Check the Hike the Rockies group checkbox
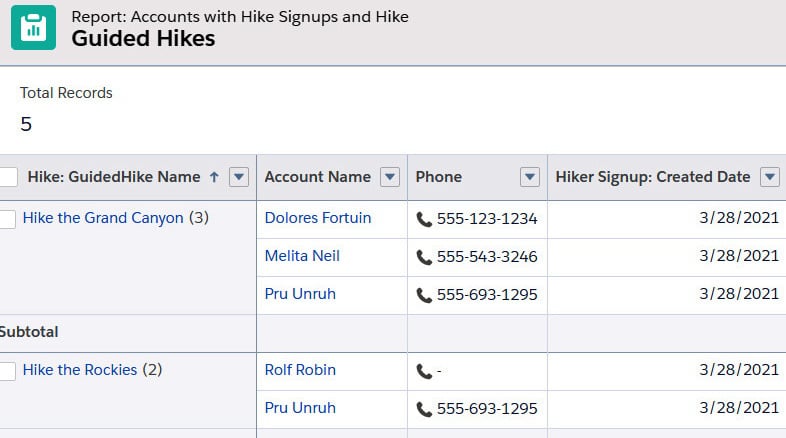The height and width of the screenshot is (438, 786). tap(7, 371)
